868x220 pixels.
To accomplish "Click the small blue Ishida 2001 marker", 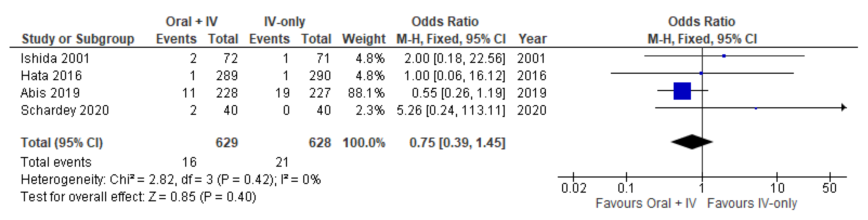I will coord(724,56).
